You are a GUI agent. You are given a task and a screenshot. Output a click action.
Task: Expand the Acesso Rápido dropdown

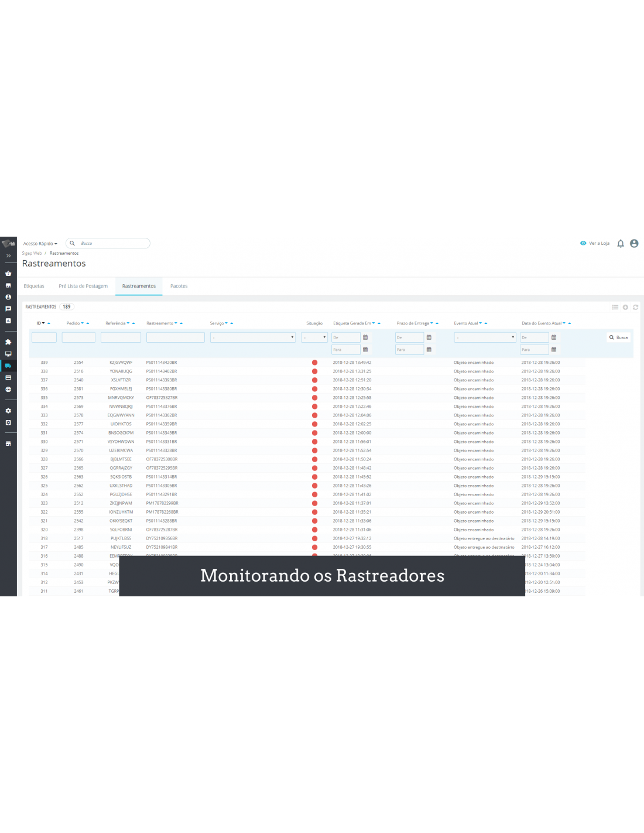[x=40, y=244]
